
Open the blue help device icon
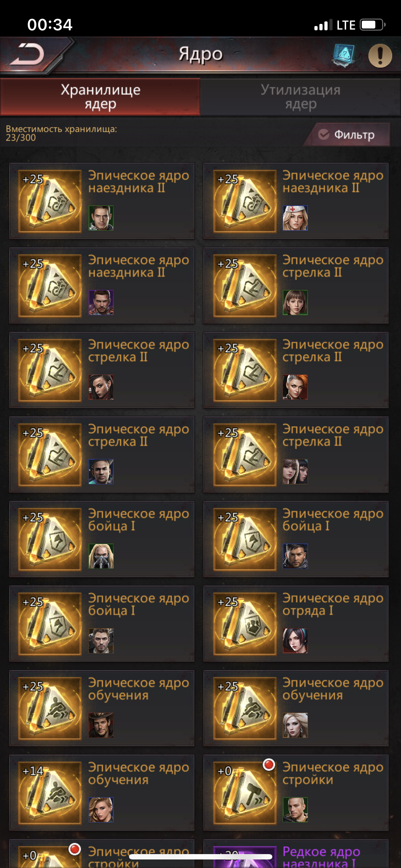(344, 55)
